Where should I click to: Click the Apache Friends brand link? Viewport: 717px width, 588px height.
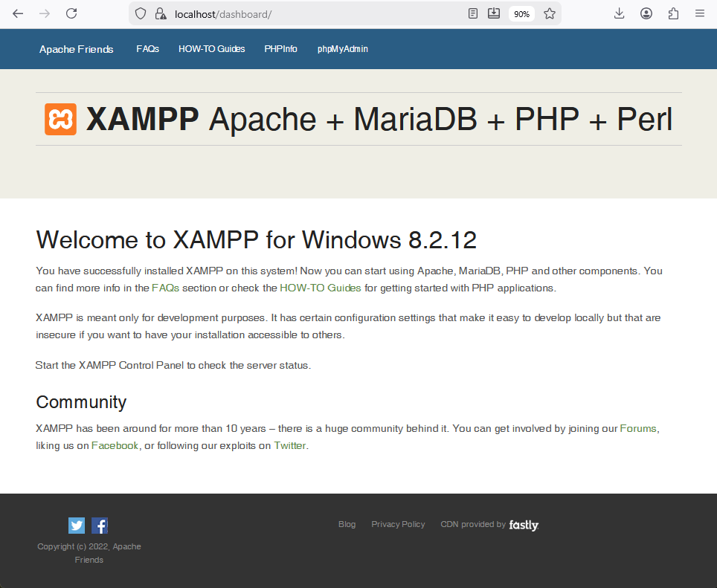click(x=76, y=49)
